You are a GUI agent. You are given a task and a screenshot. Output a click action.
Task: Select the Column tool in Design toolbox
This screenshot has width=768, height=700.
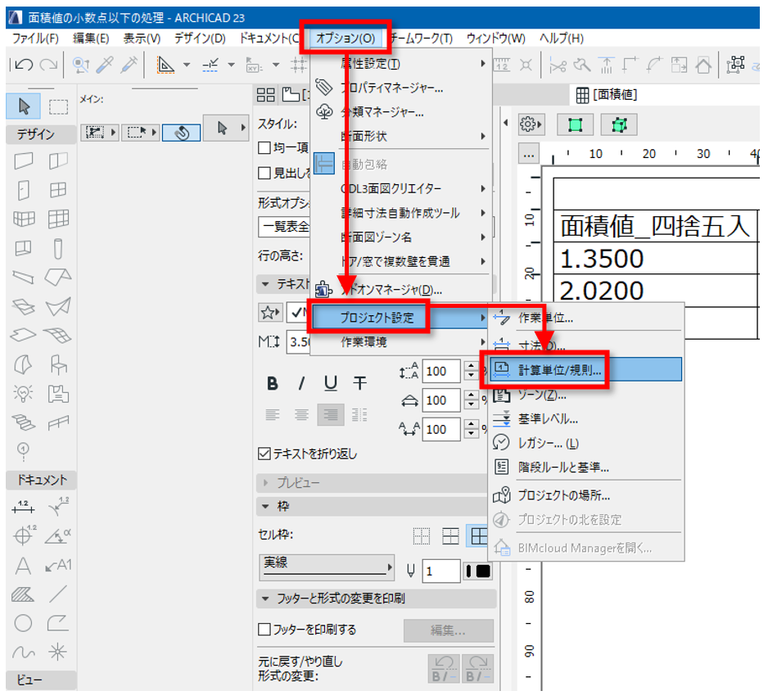point(58,248)
